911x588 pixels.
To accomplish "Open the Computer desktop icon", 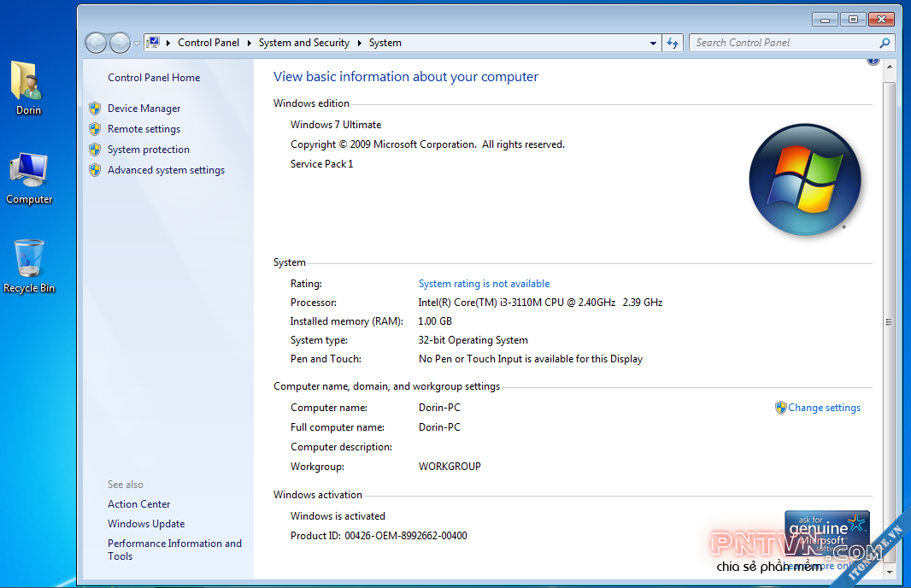I will [x=29, y=179].
